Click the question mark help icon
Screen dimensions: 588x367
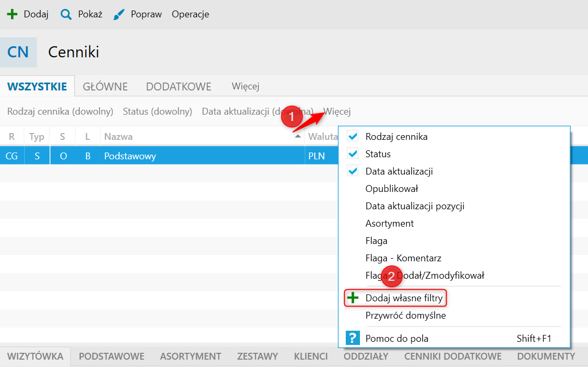tap(353, 338)
